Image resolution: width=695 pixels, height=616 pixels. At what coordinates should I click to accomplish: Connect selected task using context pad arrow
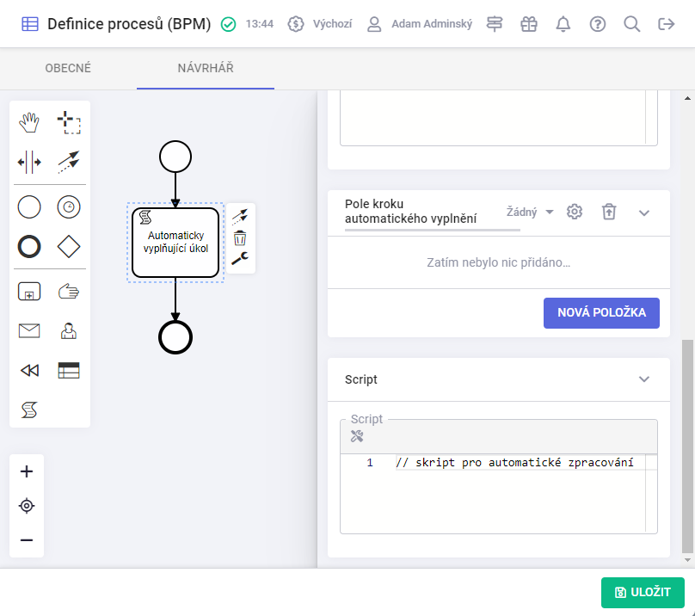(240, 217)
